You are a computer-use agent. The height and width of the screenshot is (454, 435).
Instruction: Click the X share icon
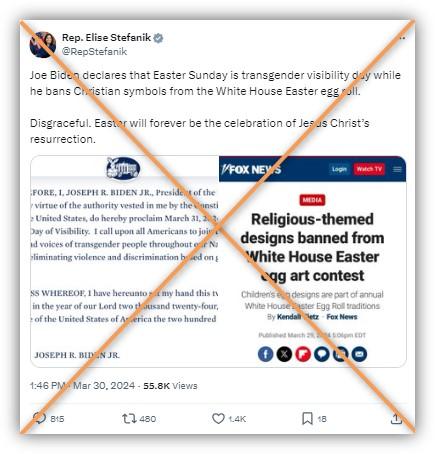pyautogui.click(x=284, y=354)
